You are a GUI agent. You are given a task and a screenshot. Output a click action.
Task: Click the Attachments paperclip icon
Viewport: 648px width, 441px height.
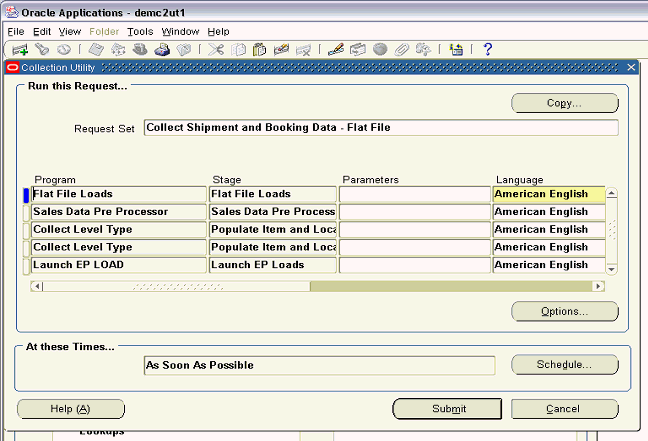401,50
